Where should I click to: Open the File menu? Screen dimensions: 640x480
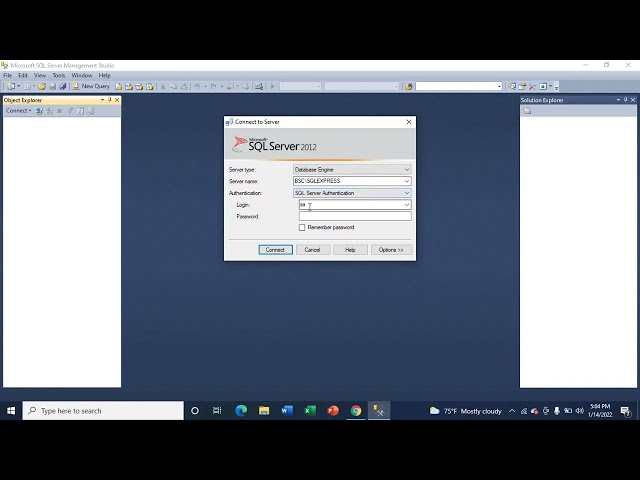(x=8, y=76)
